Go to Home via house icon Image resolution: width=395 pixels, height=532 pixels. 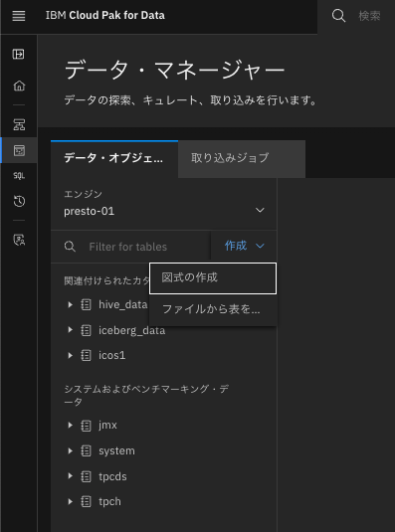19,86
